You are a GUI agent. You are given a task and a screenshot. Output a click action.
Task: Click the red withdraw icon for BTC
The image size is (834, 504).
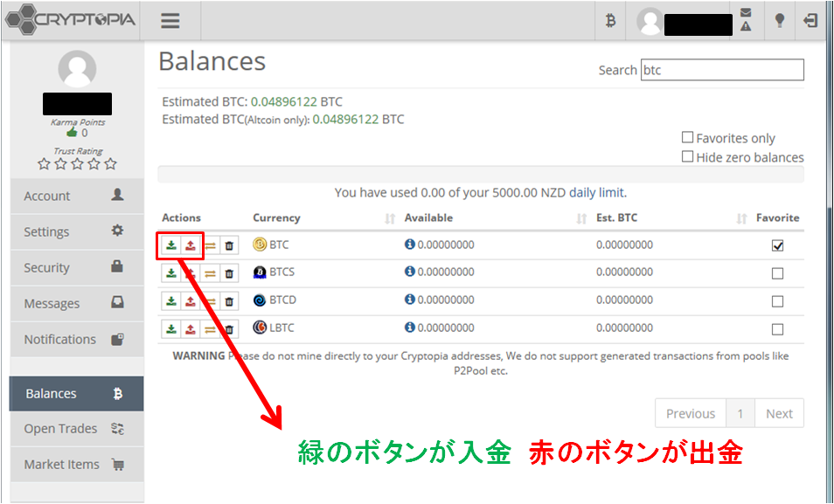pyautogui.click(x=191, y=245)
